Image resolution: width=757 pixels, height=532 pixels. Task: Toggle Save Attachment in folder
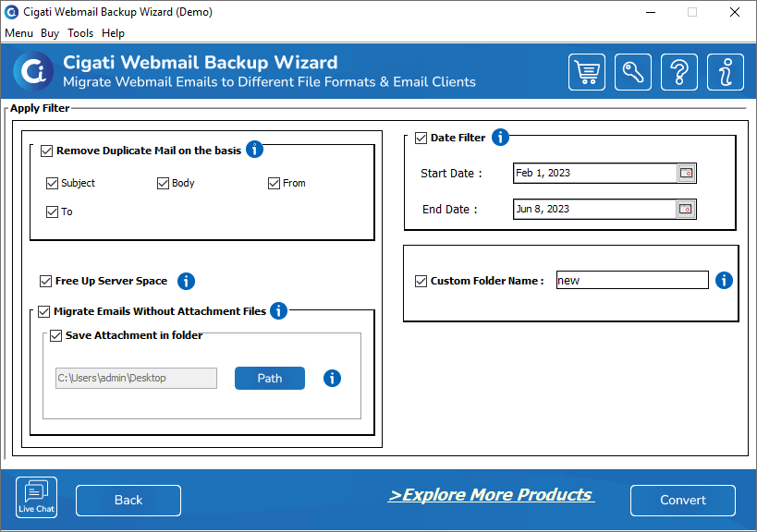(56, 335)
